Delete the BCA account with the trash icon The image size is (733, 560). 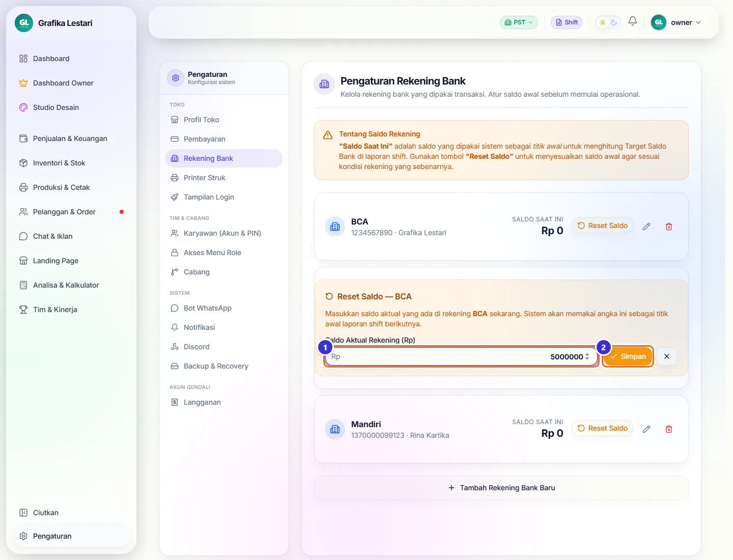[669, 227]
